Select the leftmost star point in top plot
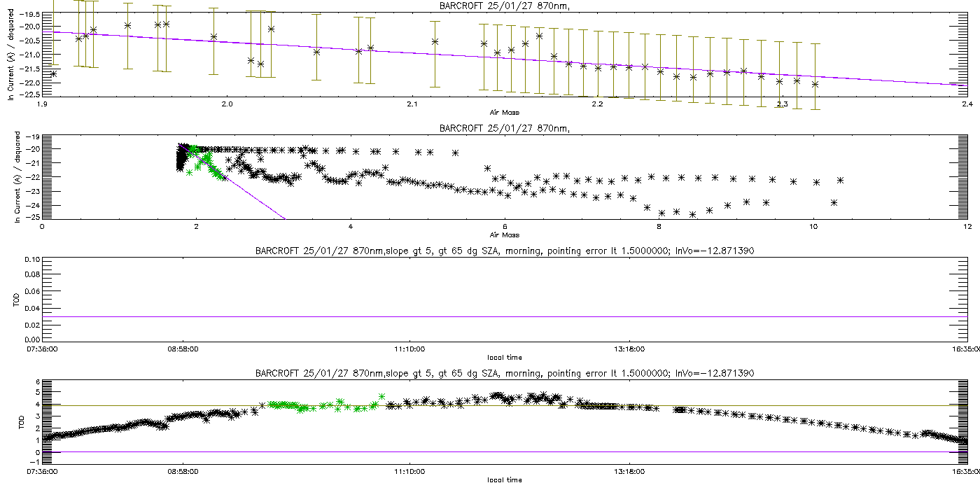 pyautogui.click(x=53, y=73)
